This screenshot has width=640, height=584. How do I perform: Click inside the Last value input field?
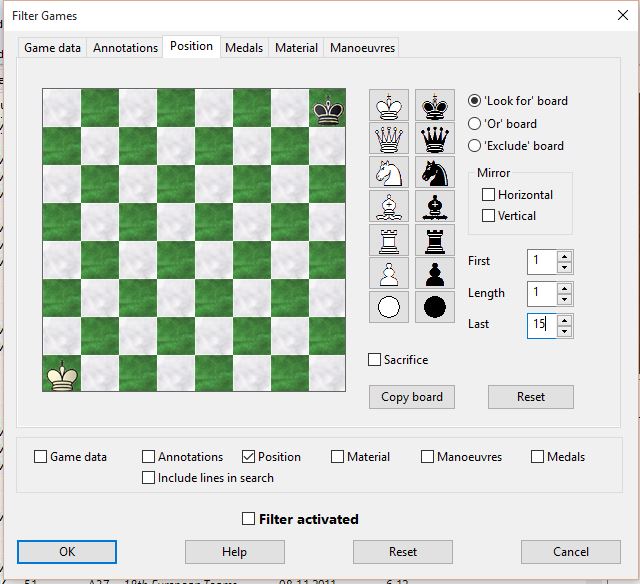(x=541, y=325)
